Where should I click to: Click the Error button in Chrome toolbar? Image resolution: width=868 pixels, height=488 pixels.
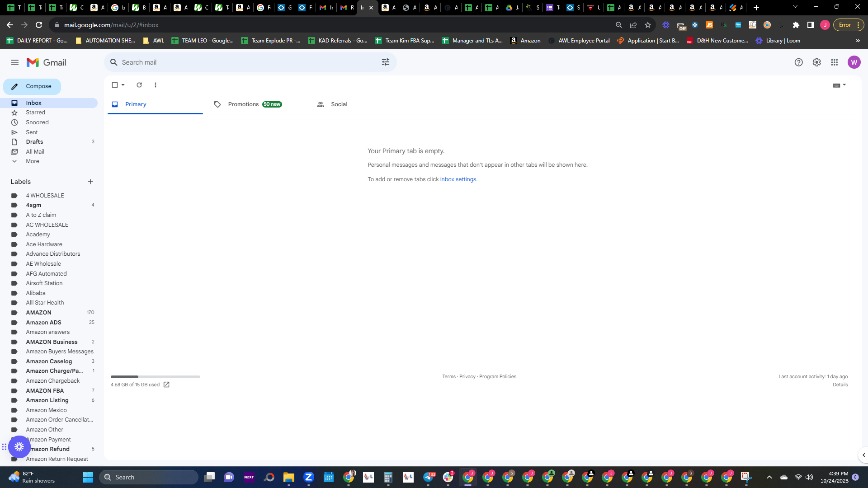tap(849, 25)
